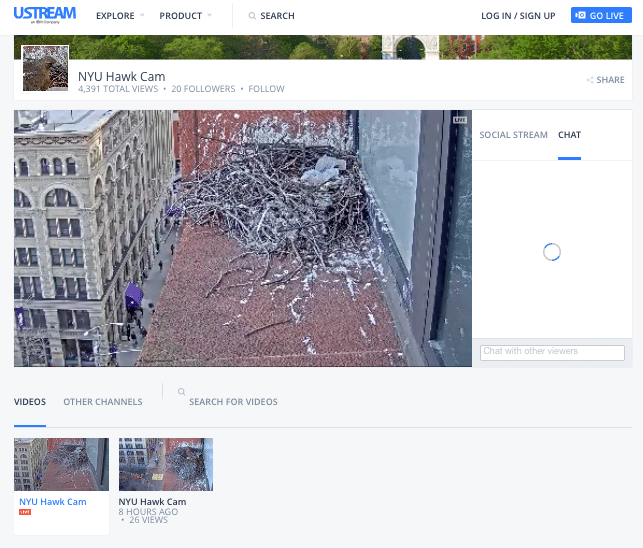Screen dimensions: 643x548
Task: Switch to the Social Stream tab
Action: point(513,135)
